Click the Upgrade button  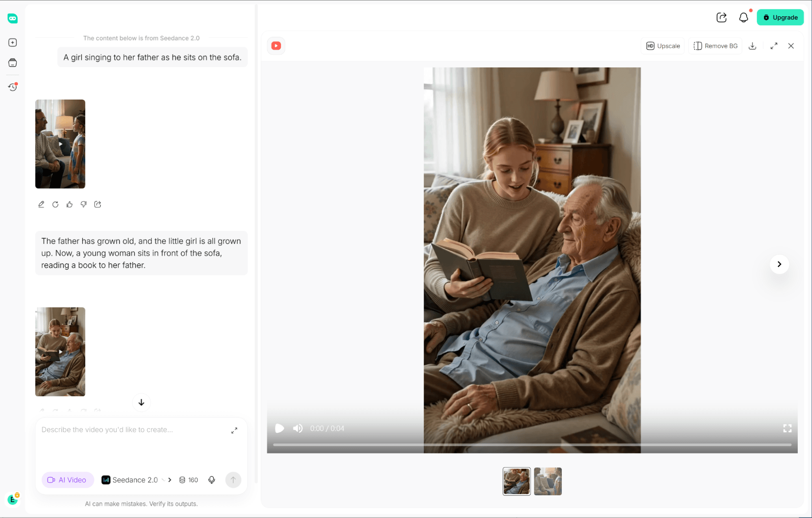click(780, 17)
